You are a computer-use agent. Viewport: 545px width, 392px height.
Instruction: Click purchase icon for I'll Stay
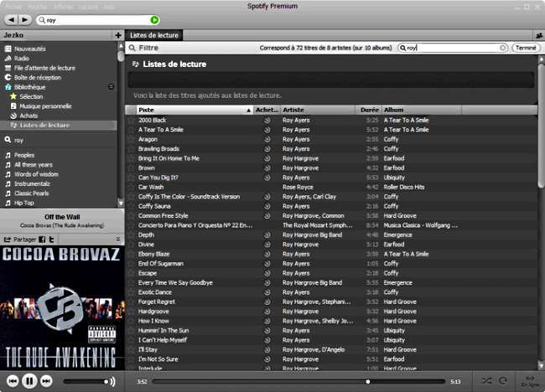pyautogui.click(x=267, y=349)
